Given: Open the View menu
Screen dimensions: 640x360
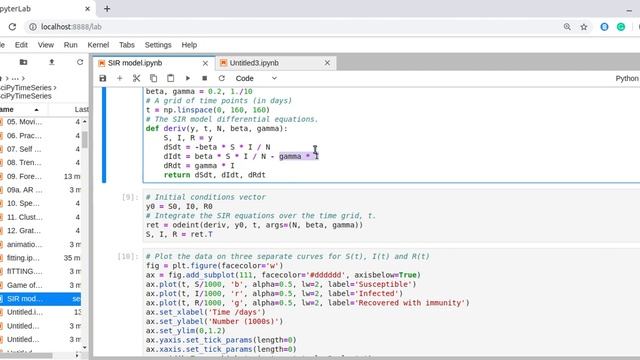Looking at the screenshot, I should (46, 45).
